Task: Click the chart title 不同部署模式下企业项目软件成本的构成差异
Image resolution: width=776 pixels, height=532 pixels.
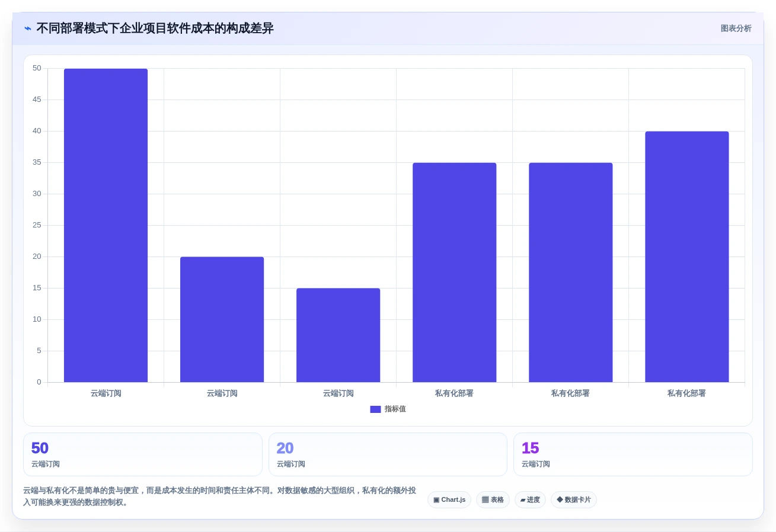Action: [x=155, y=28]
